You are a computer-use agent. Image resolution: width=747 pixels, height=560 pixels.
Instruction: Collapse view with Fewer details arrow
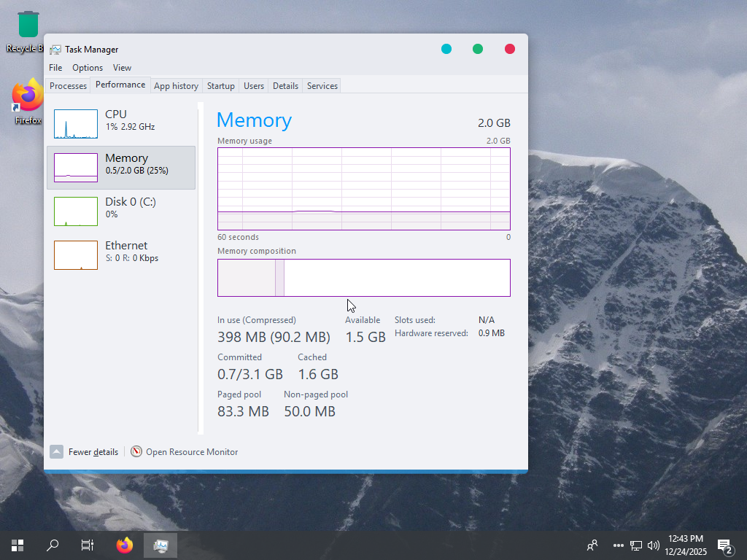coord(57,452)
